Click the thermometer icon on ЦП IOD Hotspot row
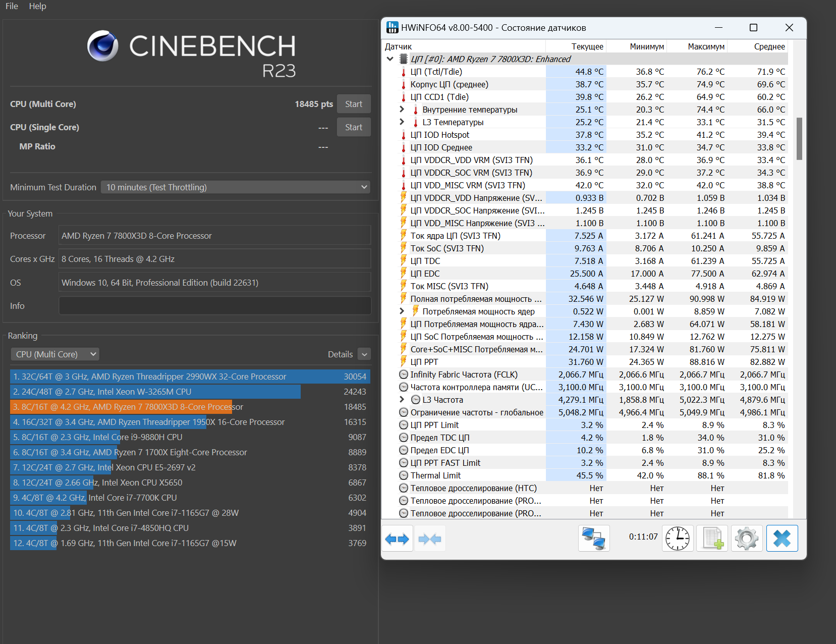 (404, 135)
